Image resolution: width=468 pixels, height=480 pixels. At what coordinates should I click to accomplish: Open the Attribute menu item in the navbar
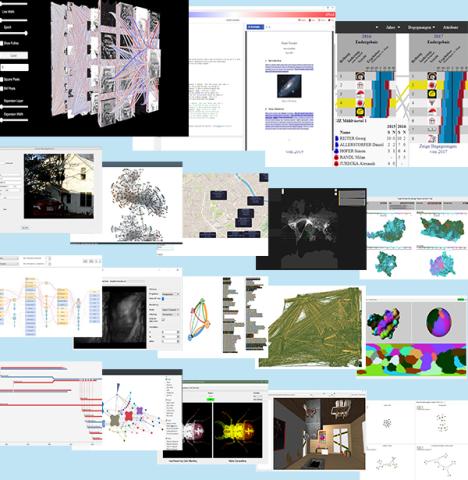[450, 27]
